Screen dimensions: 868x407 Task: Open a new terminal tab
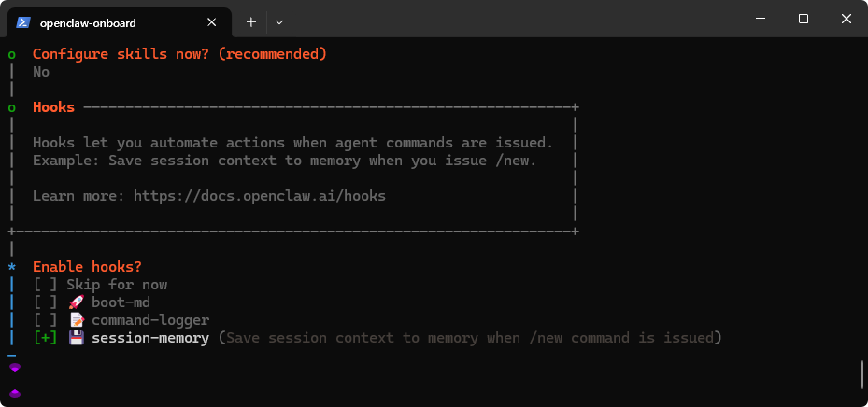(250, 21)
